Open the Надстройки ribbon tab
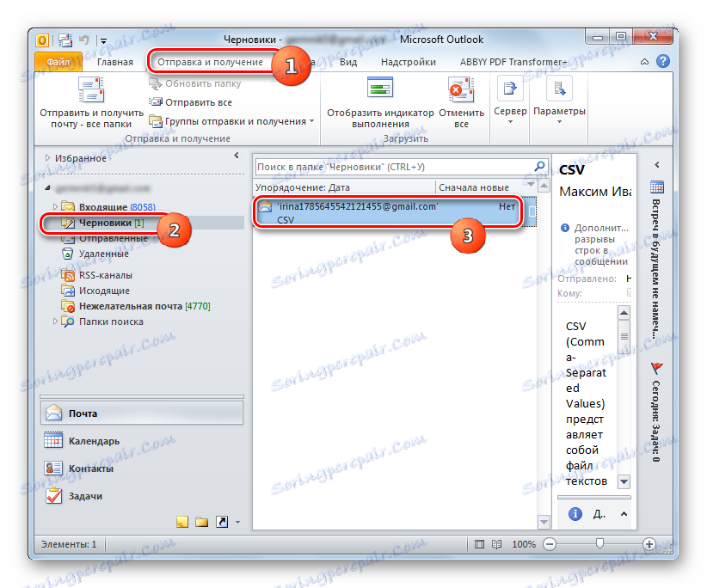707x588 pixels. (408, 62)
